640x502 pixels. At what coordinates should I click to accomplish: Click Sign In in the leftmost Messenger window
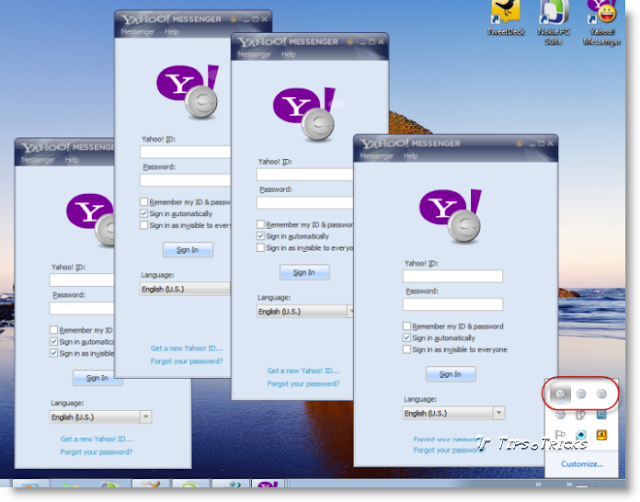pyautogui.click(x=97, y=378)
